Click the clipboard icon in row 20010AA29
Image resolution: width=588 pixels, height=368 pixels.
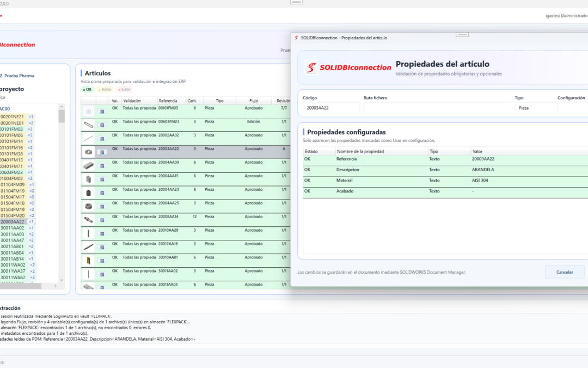tap(102, 233)
